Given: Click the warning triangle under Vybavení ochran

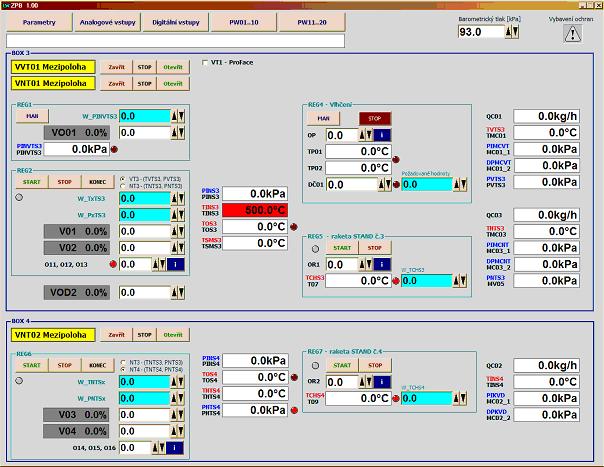Looking at the screenshot, I should point(572,33).
